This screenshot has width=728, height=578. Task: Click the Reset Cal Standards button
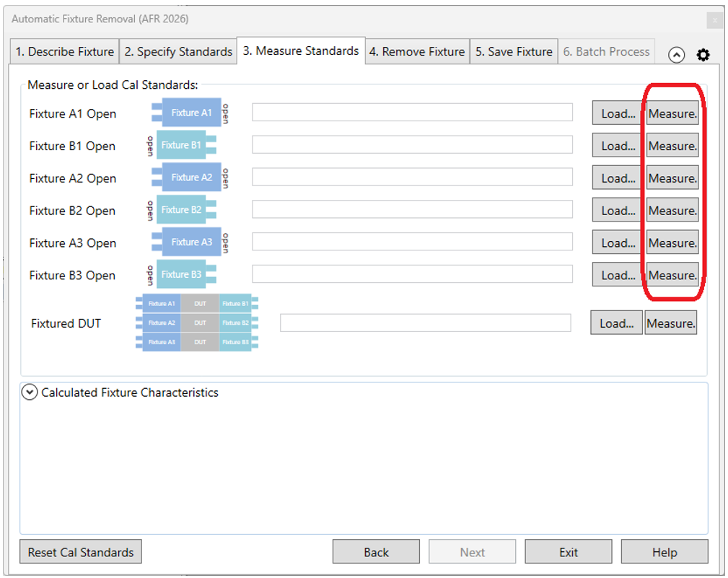81,552
